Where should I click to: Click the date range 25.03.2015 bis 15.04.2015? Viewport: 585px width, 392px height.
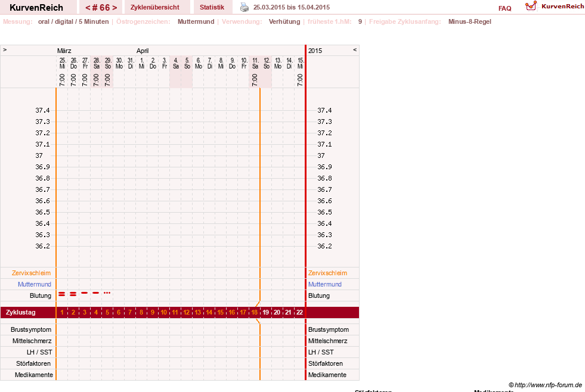tap(292, 7)
